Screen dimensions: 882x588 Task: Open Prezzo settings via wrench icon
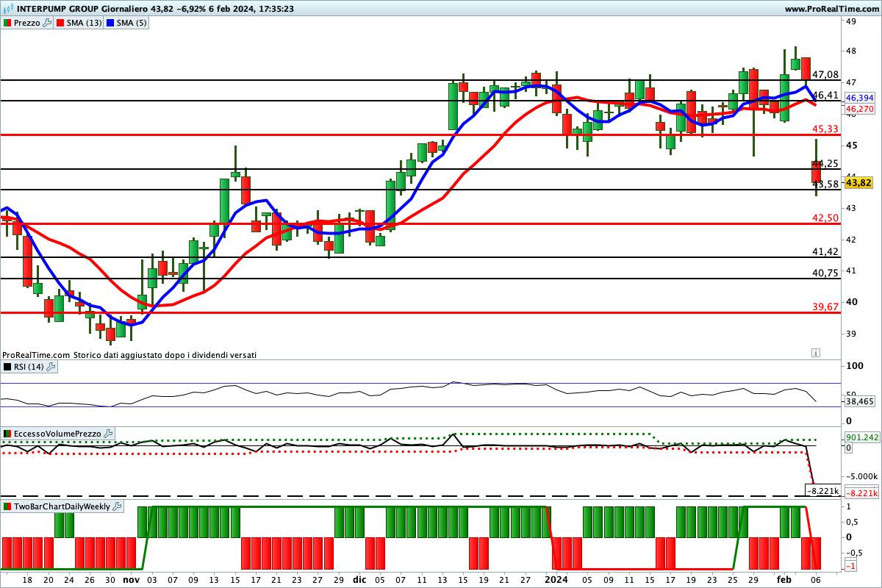48,23
